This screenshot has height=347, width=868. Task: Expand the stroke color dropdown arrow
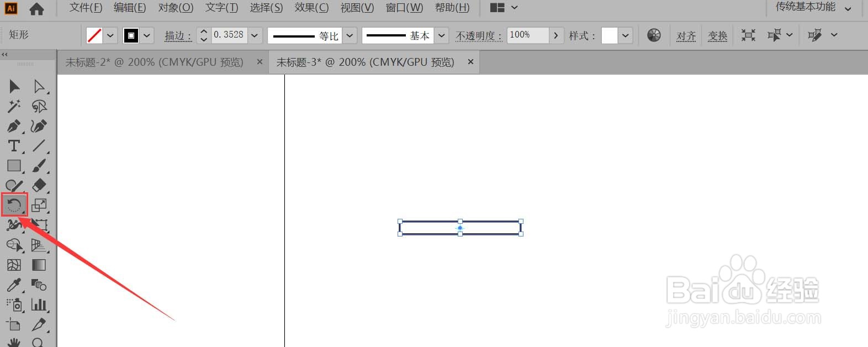click(x=146, y=35)
